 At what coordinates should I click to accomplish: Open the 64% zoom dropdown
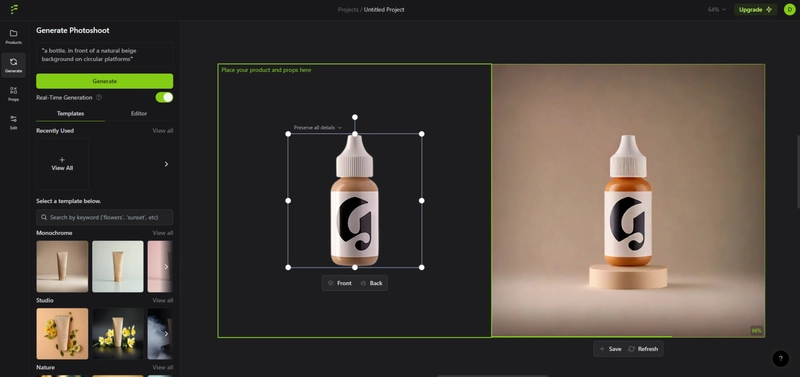point(716,10)
